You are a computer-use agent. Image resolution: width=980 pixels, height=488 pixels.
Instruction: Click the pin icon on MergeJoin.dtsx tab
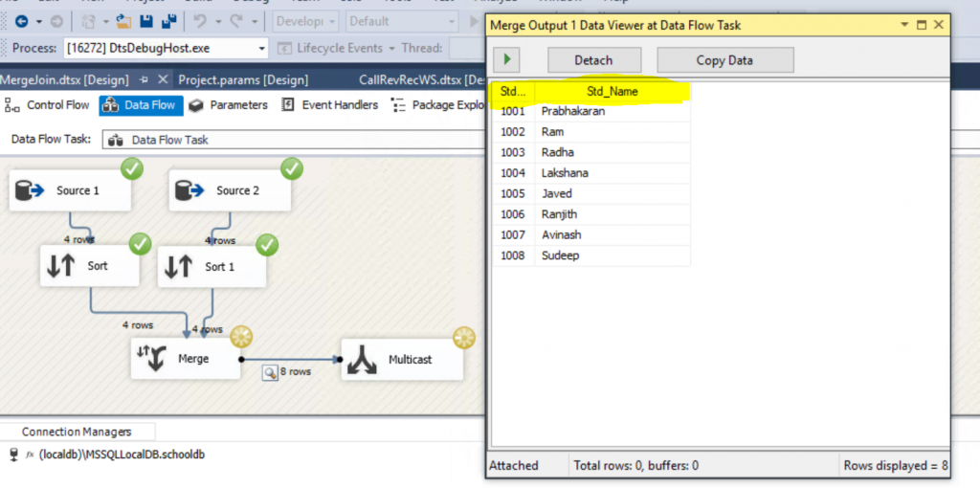point(144,80)
